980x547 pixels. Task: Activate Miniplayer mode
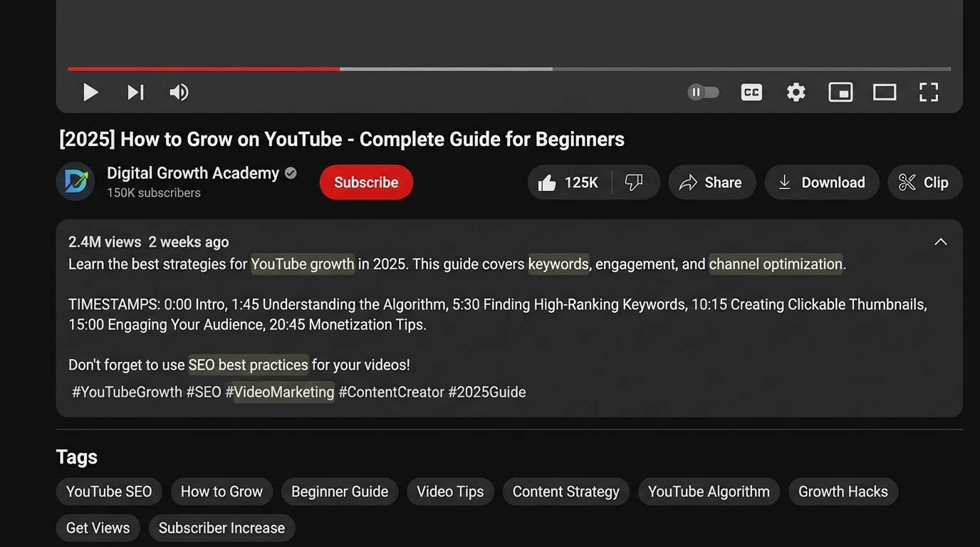[840, 92]
